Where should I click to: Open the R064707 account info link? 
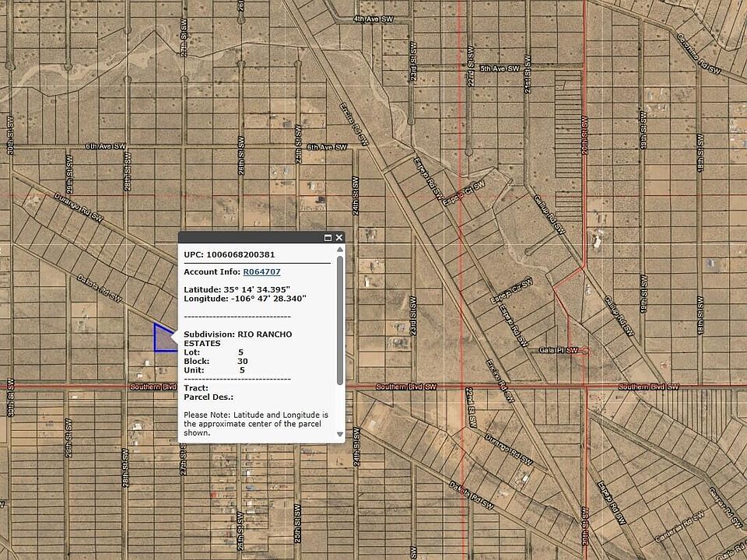coord(261,271)
